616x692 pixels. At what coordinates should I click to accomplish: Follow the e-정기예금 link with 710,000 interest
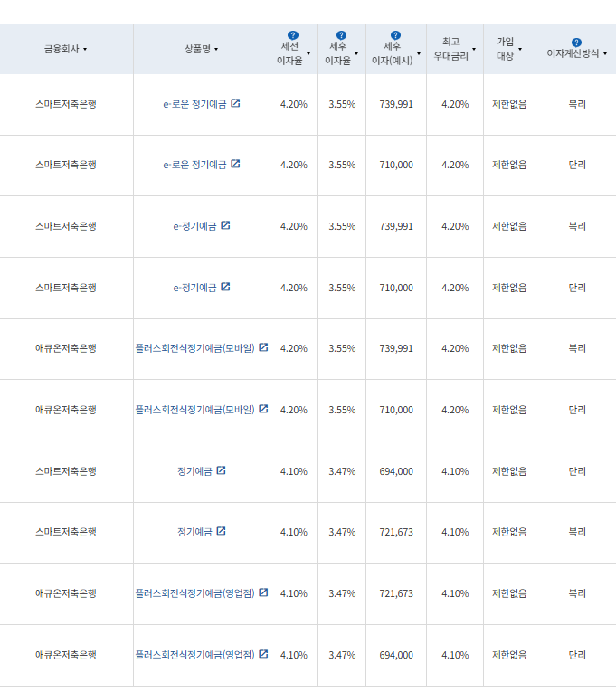194,288
